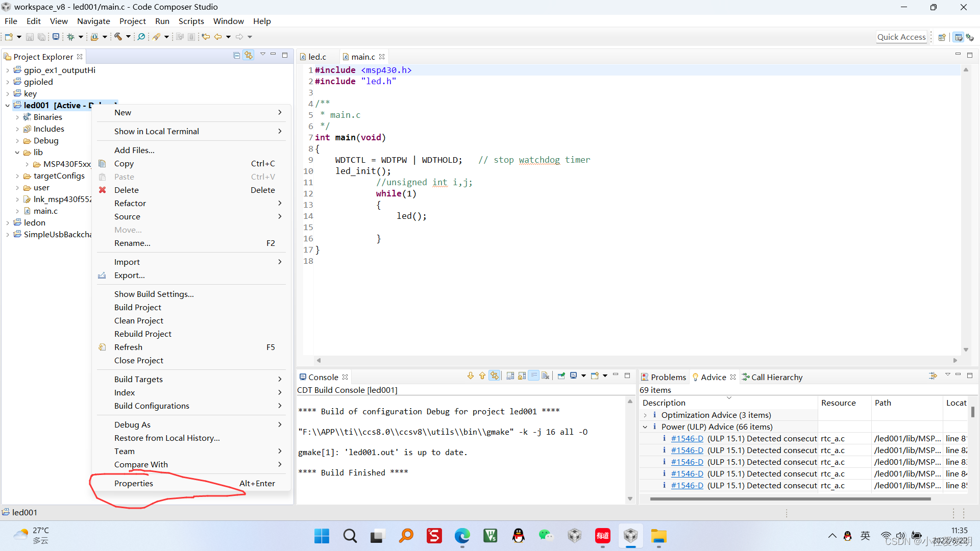Click Last Edit Location arrow icon
Screen dimensions: 980x551
coord(206,37)
